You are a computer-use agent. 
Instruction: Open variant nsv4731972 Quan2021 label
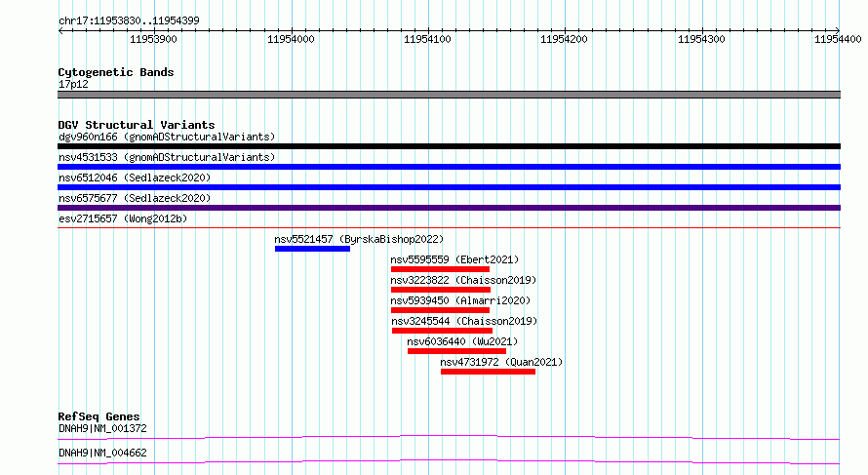point(501,362)
